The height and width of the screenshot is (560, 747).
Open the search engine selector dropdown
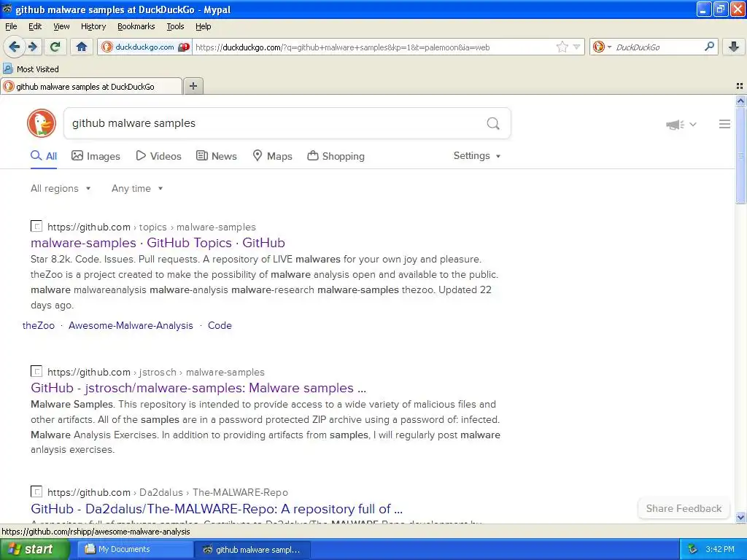point(602,47)
